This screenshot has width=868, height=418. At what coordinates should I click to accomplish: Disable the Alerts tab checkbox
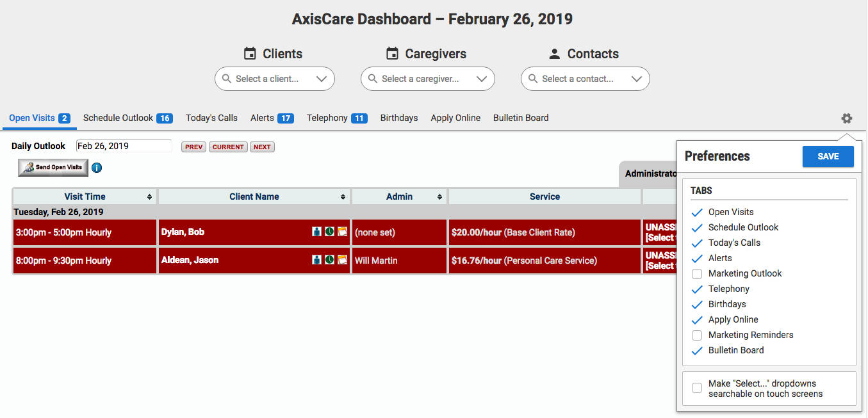point(696,258)
